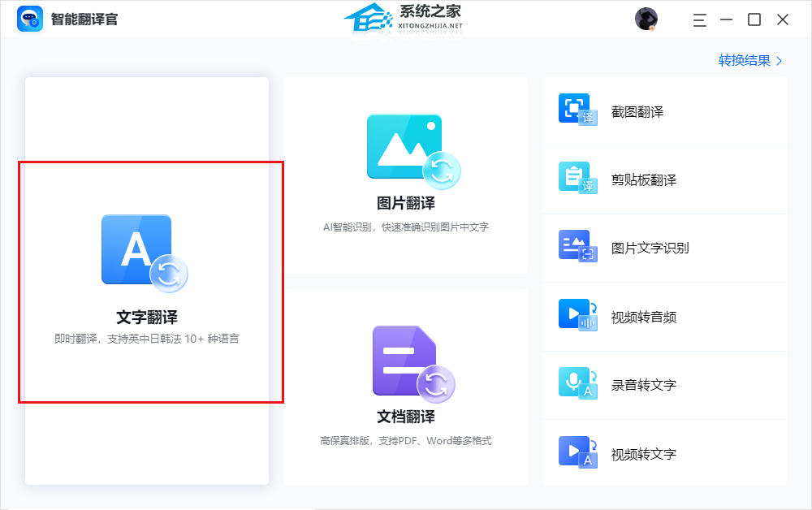The width and height of the screenshot is (812, 510).
Task: Open the hamburger menu in title bar
Action: (x=700, y=20)
